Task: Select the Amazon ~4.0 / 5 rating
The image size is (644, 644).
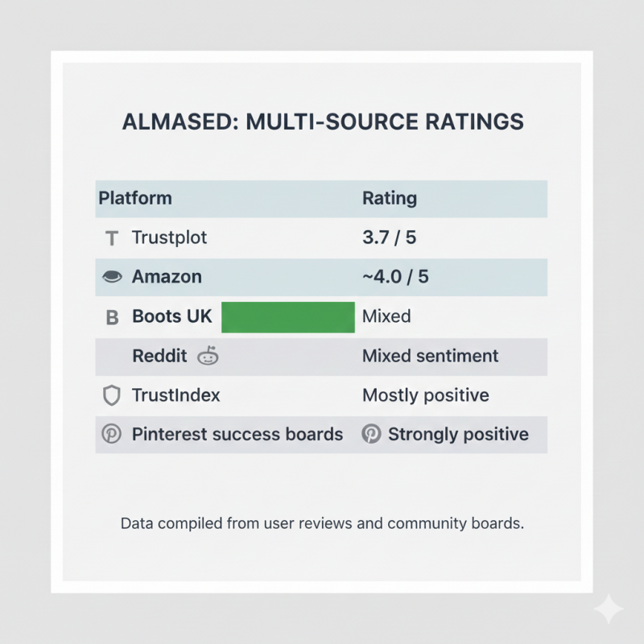Action: click(x=395, y=277)
